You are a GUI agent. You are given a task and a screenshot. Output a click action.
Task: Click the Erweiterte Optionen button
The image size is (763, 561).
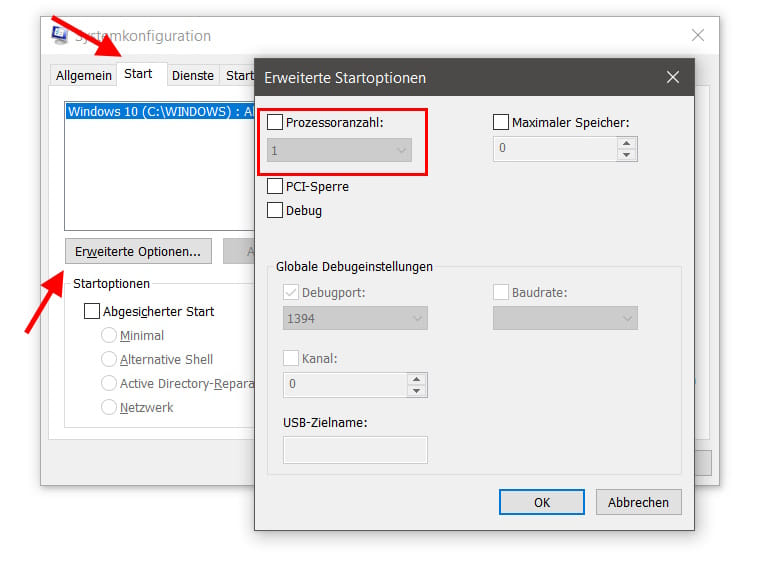(138, 251)
